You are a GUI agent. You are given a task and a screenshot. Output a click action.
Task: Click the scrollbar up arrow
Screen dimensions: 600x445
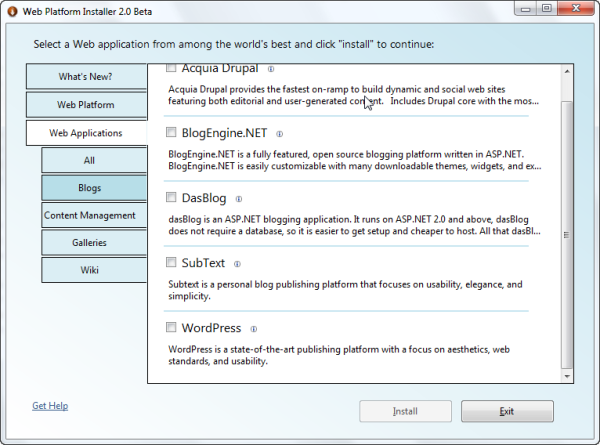567,71
